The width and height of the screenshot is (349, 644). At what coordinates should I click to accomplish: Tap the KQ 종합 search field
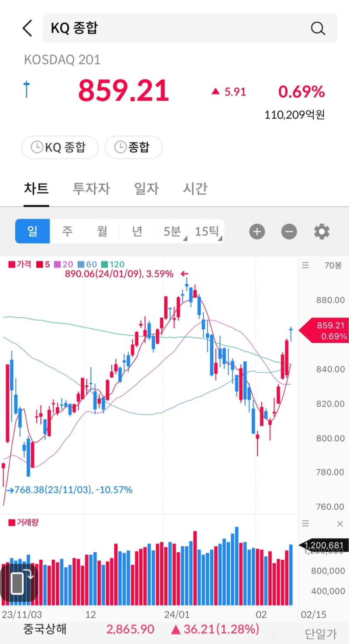[174, 28]
